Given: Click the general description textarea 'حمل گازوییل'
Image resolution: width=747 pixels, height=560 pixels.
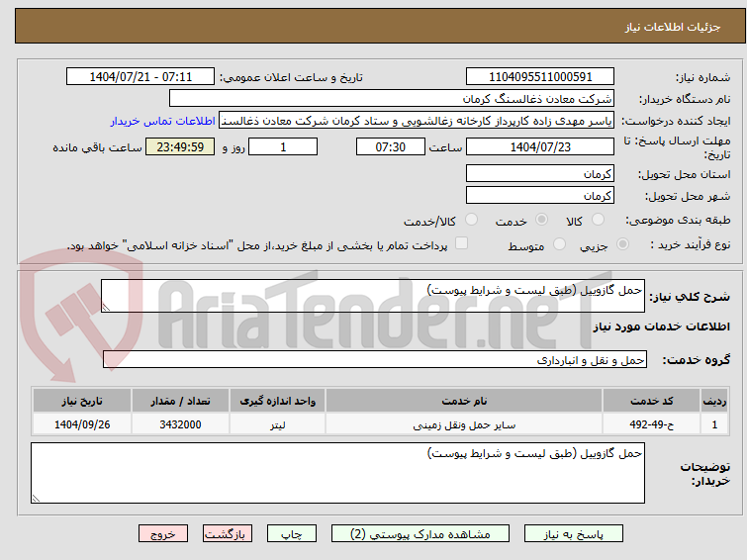Looking at the screenshot, I should [373, 296].
